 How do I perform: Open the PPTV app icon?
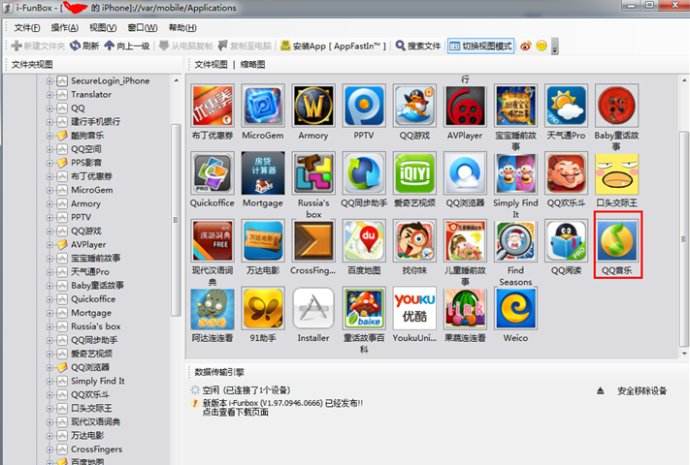tap(364, 106)
